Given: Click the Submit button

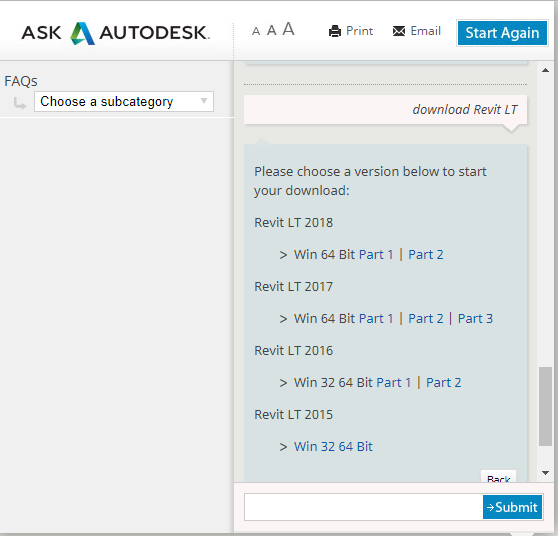Looking at the screenshot, I should pyautogui.click(x=512, y=507).
